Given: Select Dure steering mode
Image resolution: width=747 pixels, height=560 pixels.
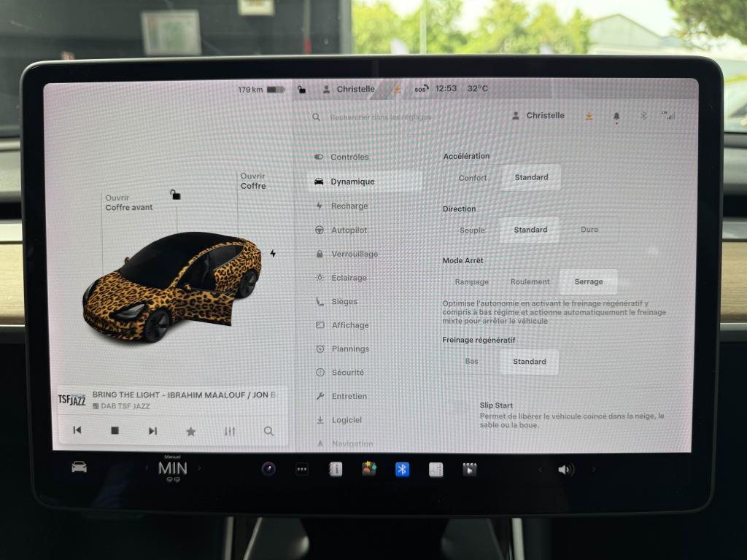Looking at the screenshot, I should 589,230.
